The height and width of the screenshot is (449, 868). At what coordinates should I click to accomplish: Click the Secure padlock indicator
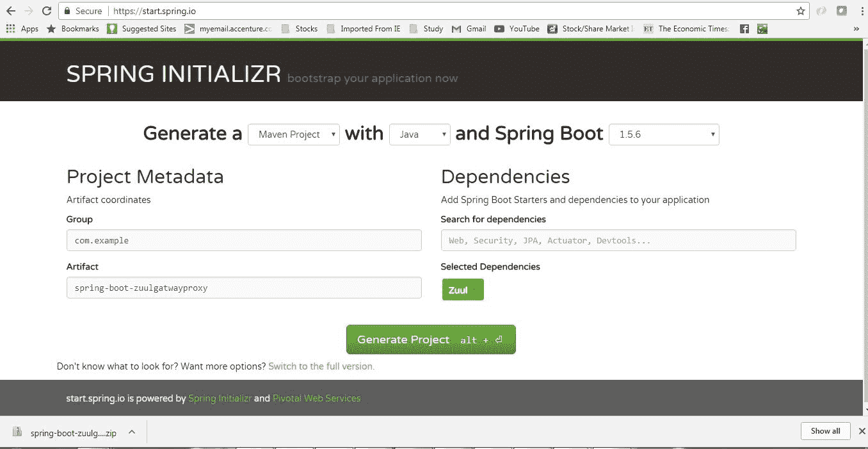pyautogui.click(x=83, y=11)
